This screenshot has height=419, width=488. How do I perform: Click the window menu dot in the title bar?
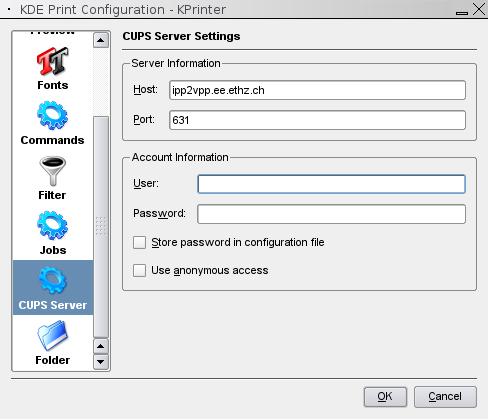tap(9, 9)
